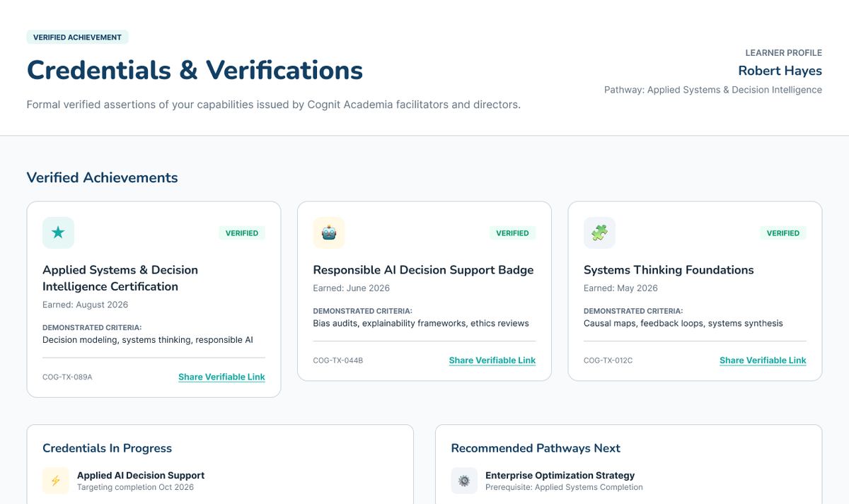Click the Credentials & Verifications heading
Image resolution: width=849 pixels, height=504 pixels.
click(x=195, y=70)
